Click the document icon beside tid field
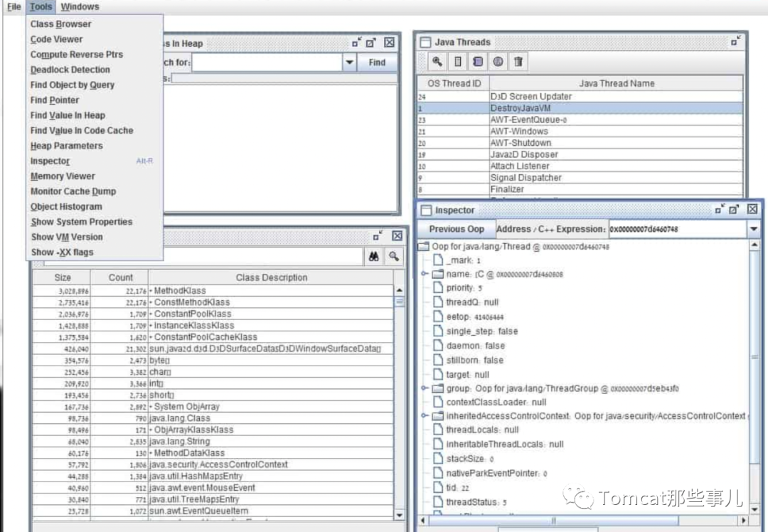This screenshot has height=532, width=768. [438, 487]
